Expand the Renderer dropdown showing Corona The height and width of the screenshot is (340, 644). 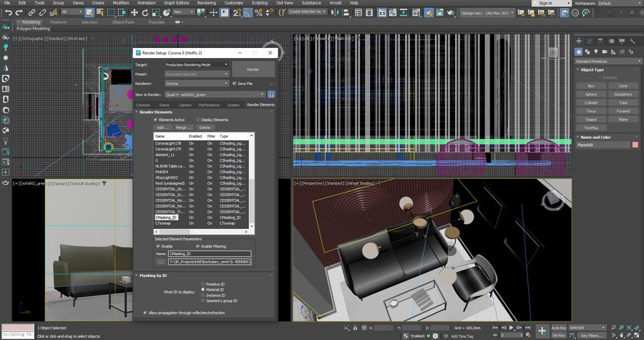[196, 83]
